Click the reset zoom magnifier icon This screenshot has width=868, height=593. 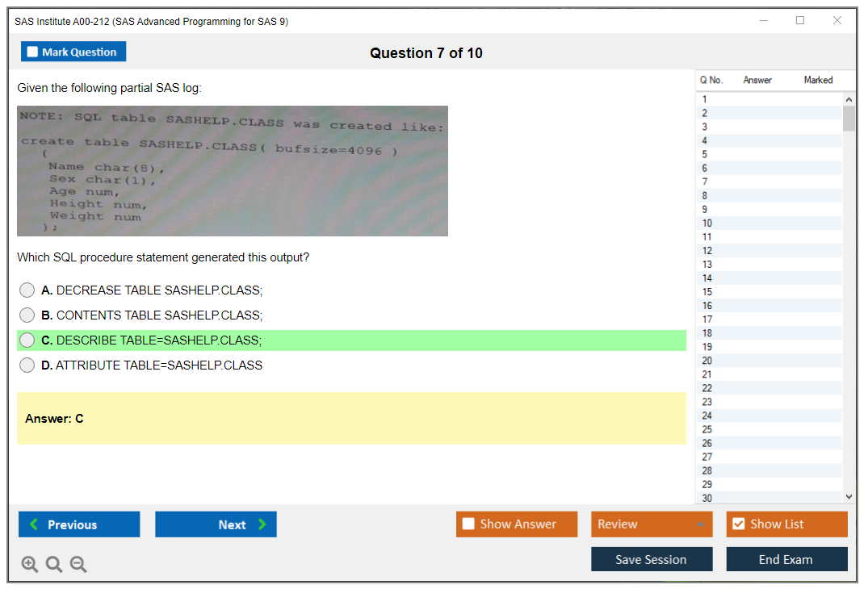[54, 565]
